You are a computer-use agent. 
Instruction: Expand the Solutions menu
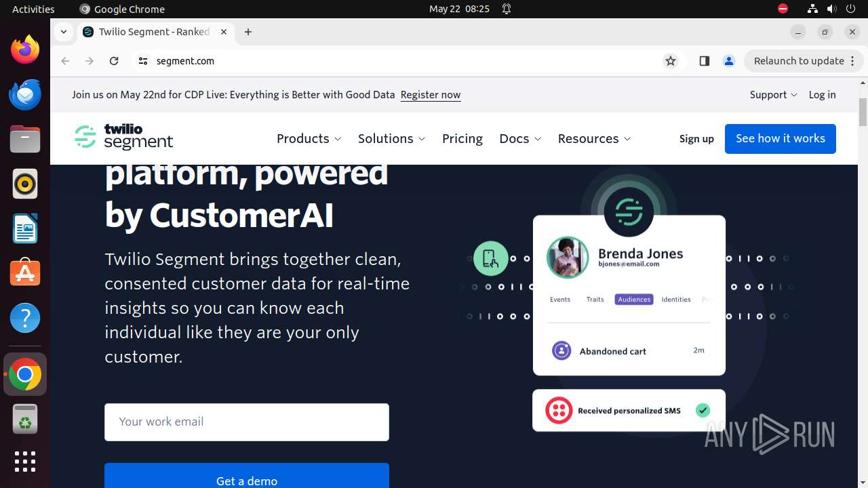click(391, 138)
